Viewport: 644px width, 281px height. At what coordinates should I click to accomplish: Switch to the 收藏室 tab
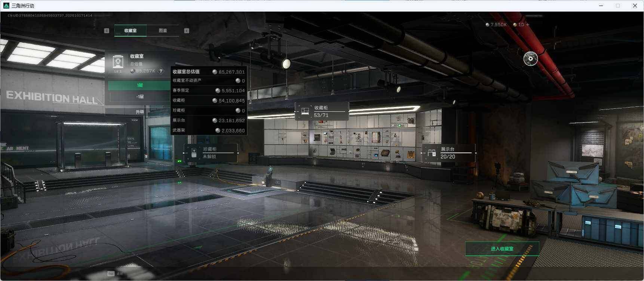(x=130, y=31)
